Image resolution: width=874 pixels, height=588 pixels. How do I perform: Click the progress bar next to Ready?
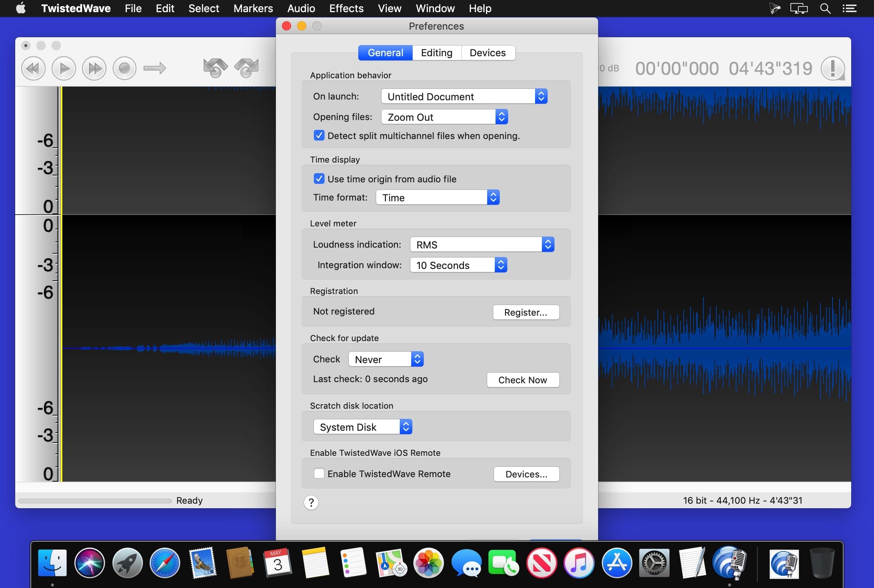(95, 501)
